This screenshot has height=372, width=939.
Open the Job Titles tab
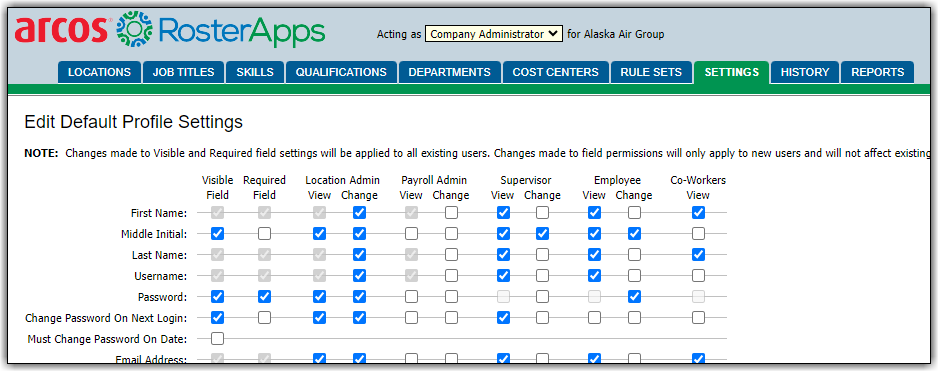pyautogui.click(x=183, y=72)
